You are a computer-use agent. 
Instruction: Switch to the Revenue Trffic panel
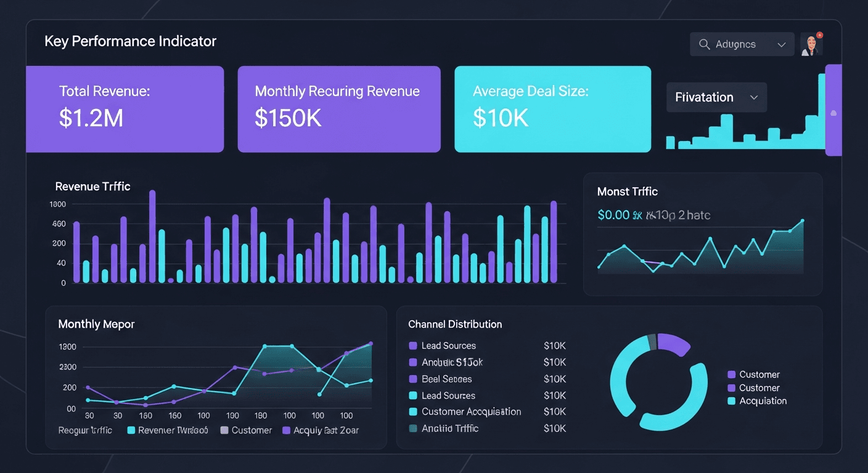92,186
